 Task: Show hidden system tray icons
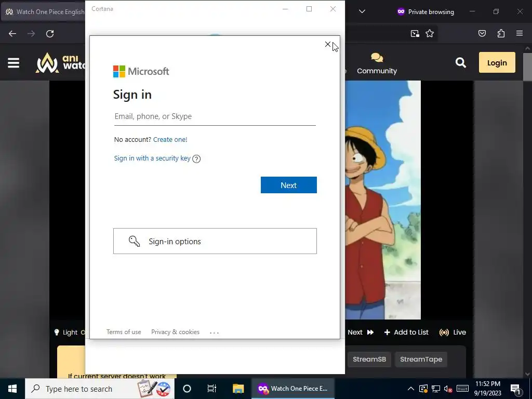click(x=410, y=389)
